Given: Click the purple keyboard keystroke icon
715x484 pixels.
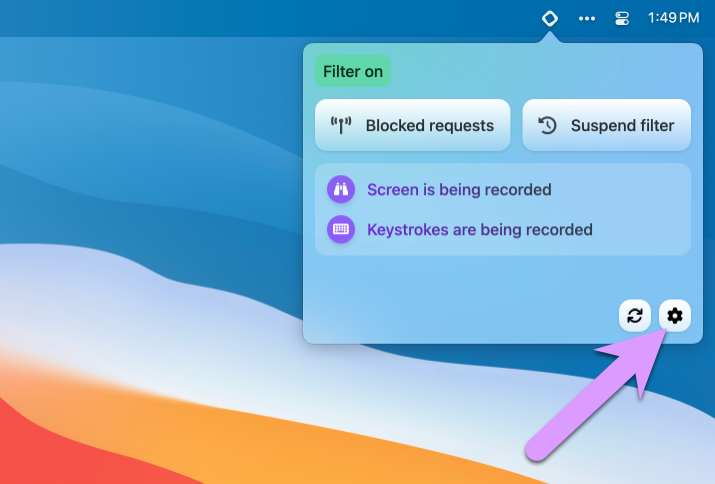Looking at the screenshot, I should 341,229.
